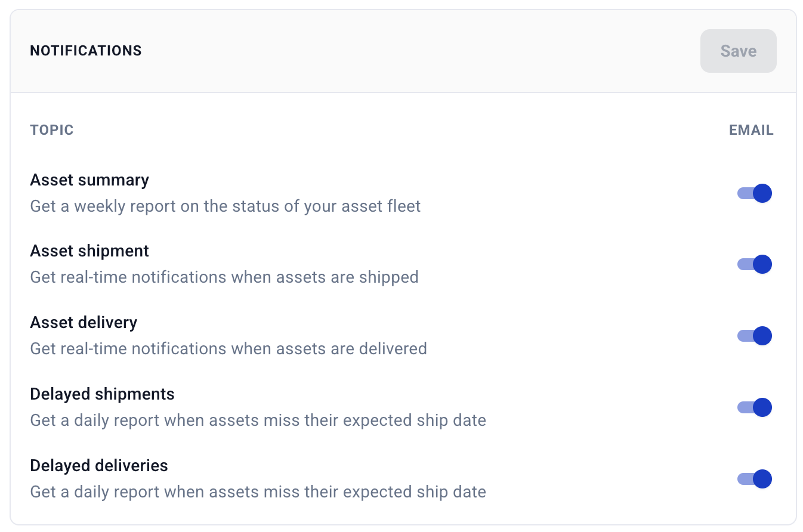Toggle Delayed shipments email notifications
Screen dimensions: 803x532
(x=755, y=407)
